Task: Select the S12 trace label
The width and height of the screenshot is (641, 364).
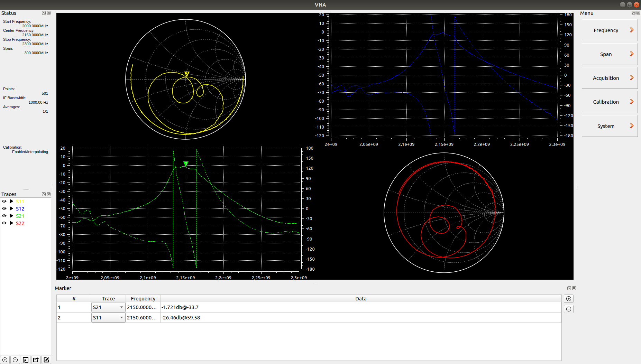Action: pos(20,209)
